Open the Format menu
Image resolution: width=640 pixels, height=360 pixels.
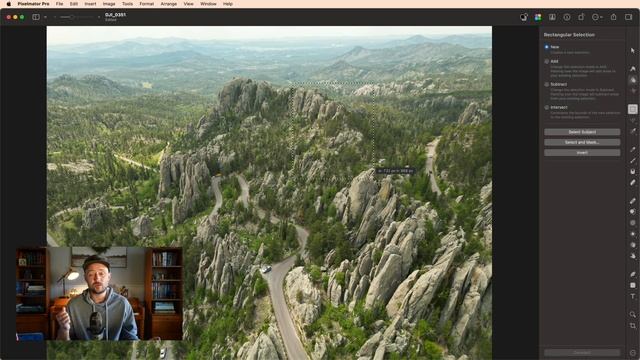pyautogui.click(x=147, y=4)
